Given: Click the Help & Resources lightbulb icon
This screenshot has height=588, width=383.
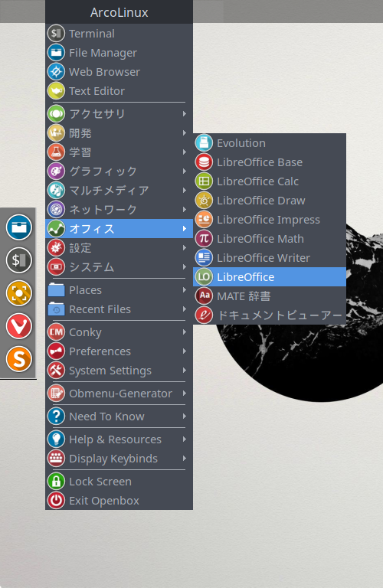Looking at the screenshot, I should [56, 439].
